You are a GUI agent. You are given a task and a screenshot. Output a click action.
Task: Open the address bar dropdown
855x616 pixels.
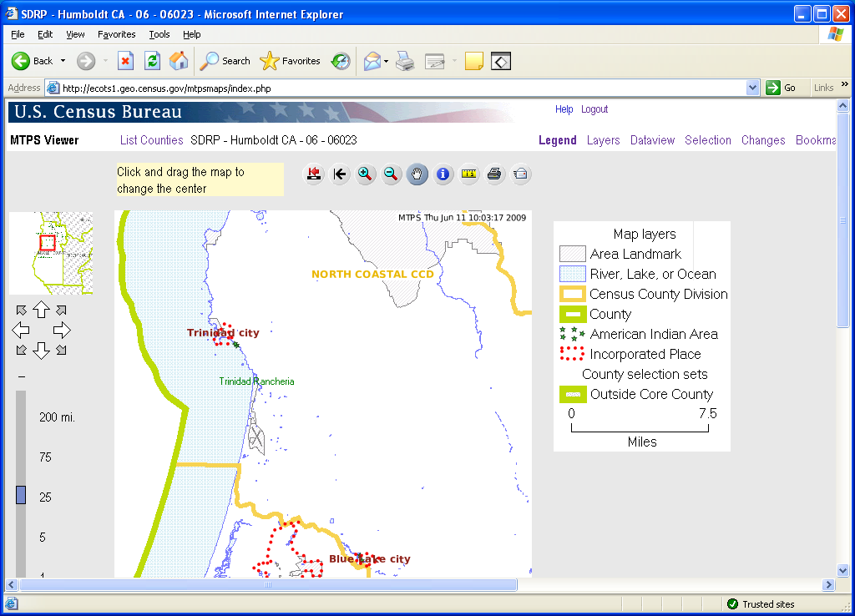pos(752,88)
